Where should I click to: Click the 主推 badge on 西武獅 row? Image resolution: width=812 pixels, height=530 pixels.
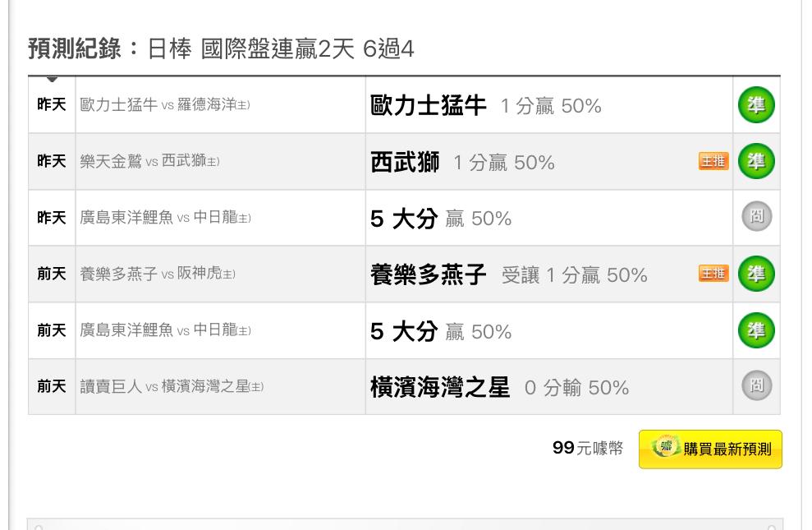tap(713, 162)
